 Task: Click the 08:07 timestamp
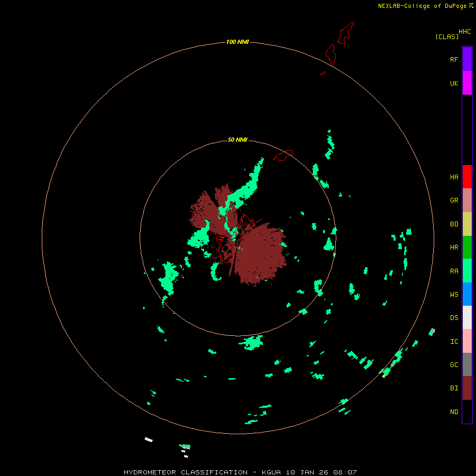(345, 472)
